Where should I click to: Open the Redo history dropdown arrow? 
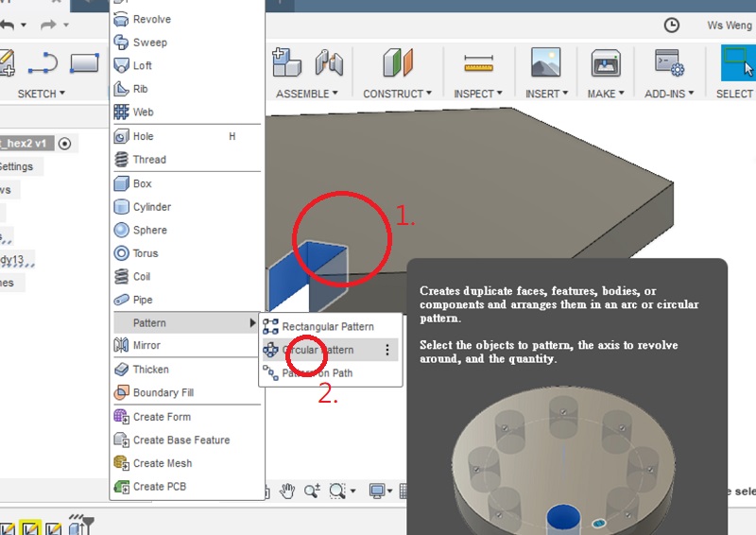pyautogui.click(x=66, y=25)
